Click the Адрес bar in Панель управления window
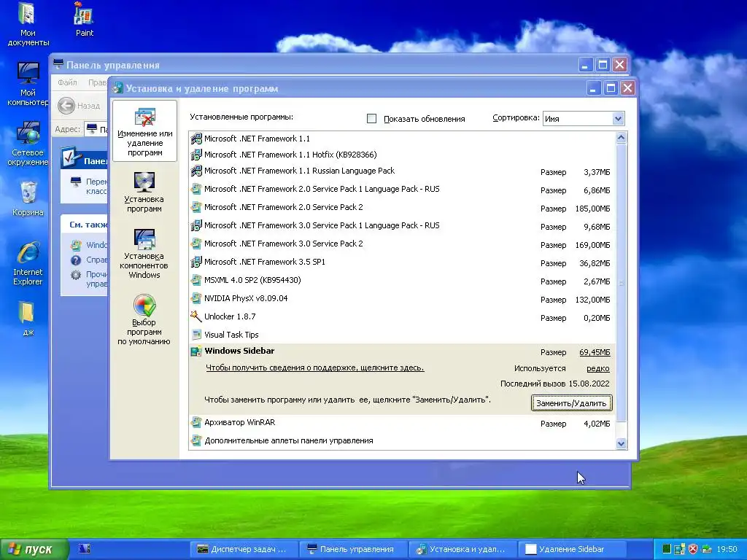 pyautogui.click(x=96, y=129)
